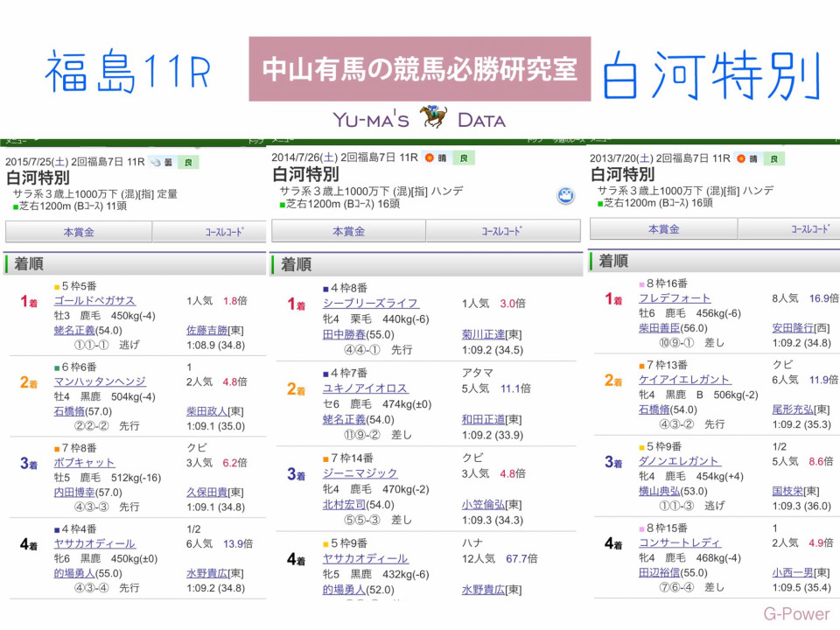The image size is (840, 630).
Task: Click the sunny weather icon on the 2013/7/20 race
Action: (741, 158)
